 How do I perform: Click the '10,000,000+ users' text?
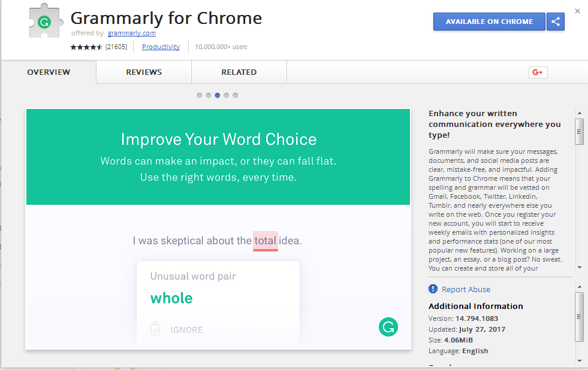pos(221,47)
